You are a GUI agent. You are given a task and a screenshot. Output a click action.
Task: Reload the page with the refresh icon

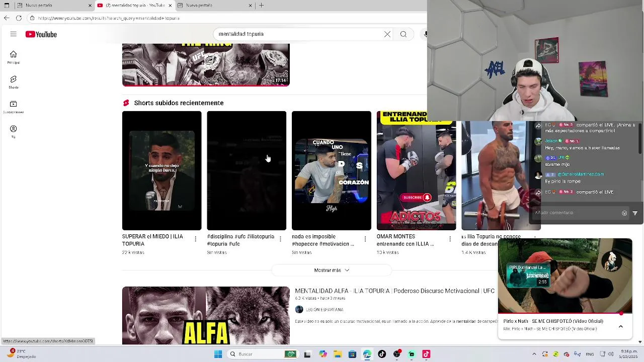pos(19,18)
